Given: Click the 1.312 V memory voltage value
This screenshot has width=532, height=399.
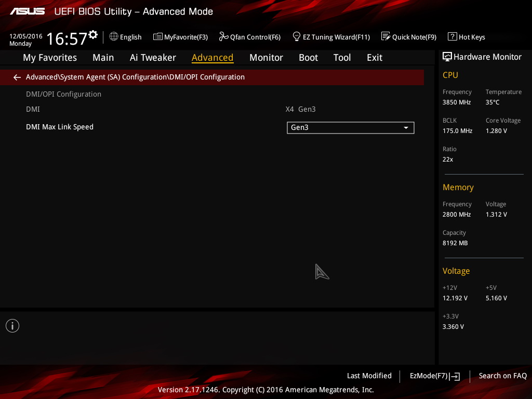Looking at the screenshot, I should pos(496,215).
